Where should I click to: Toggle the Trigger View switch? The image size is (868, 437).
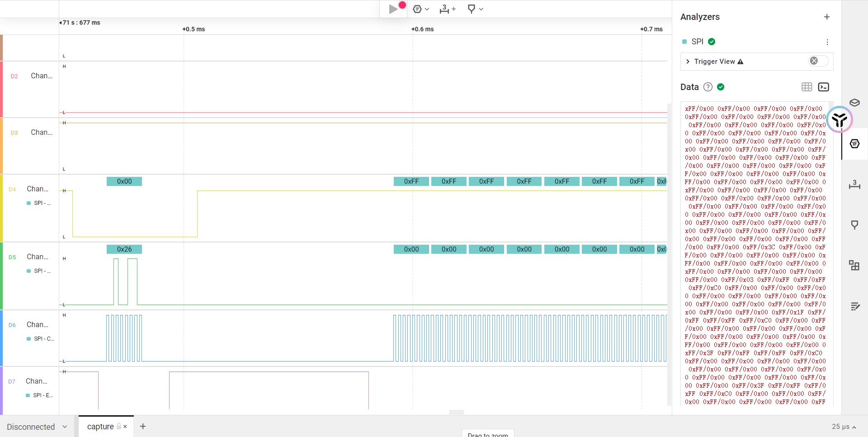coord(818,61)
